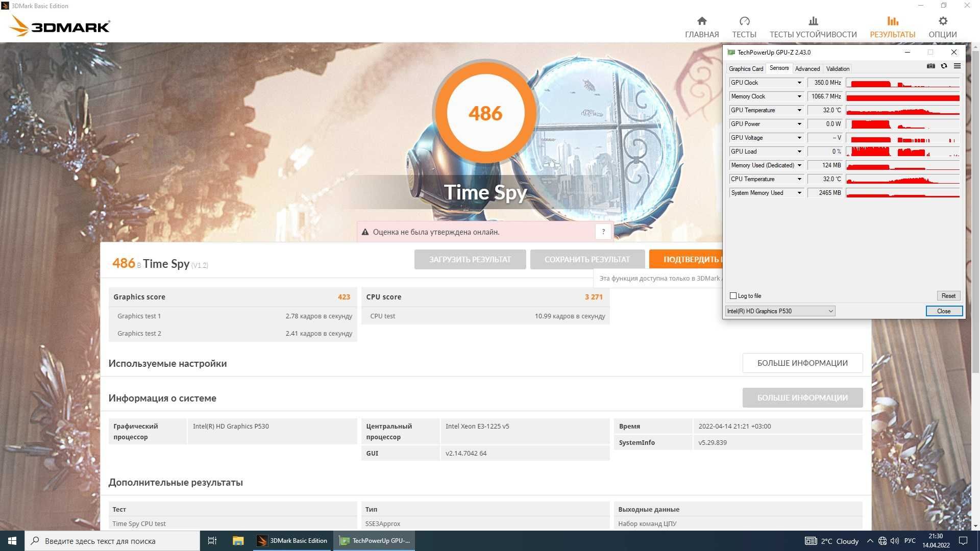980x551 pixels.
Task: Click orange ПОДТВЕРДИТЬ button
Action: [686, 259]
